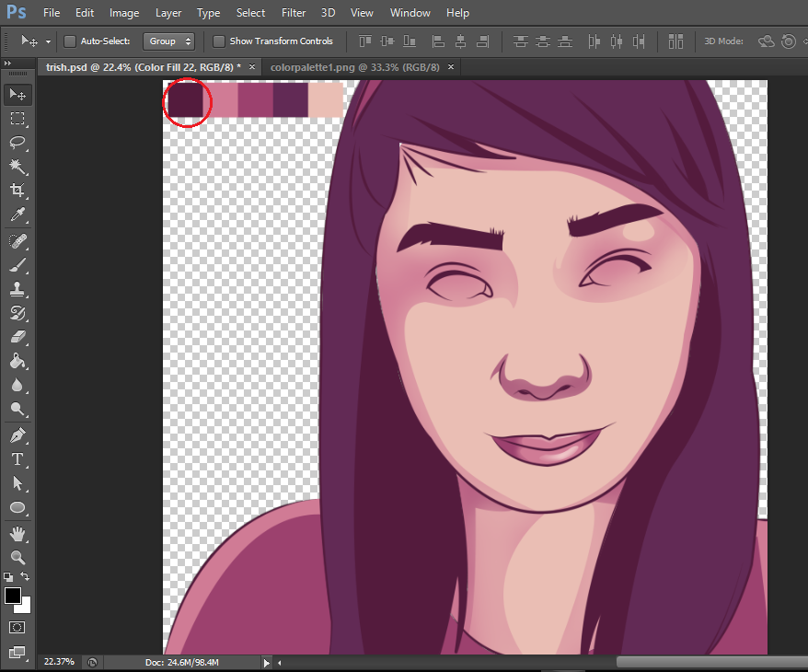The image size is (808, 672).
Task: Expand the status bar info arrow
Action: coord(267,662)
